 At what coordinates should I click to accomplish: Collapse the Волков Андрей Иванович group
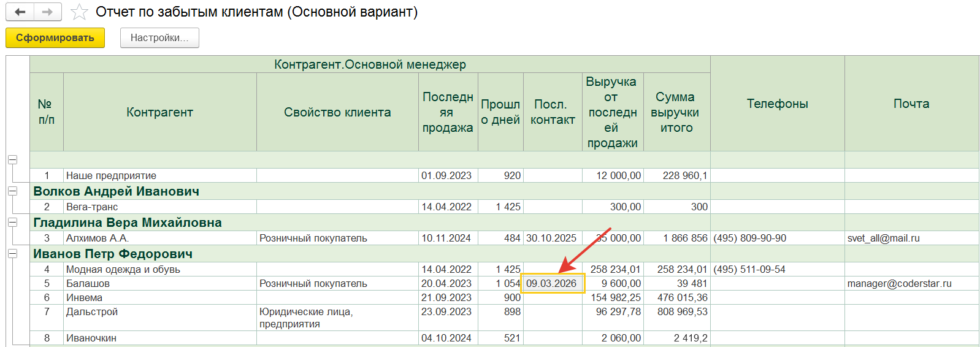(12, 191)
